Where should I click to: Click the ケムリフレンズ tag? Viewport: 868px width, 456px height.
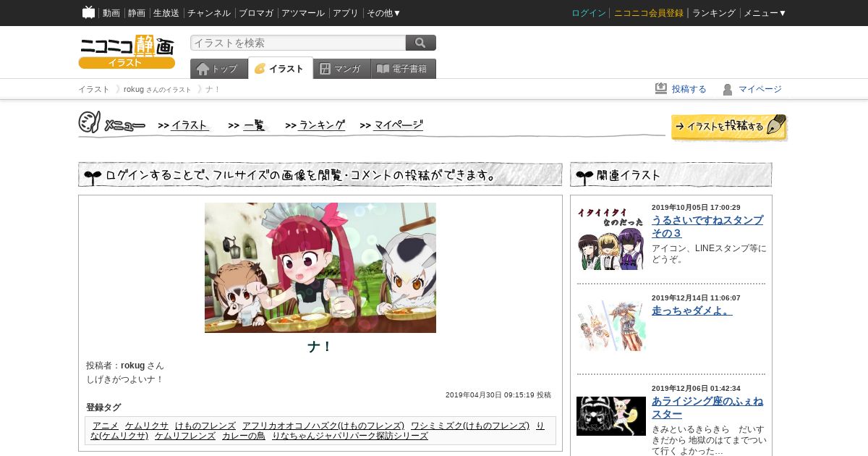pyautogui.click(x=185, y=436)
